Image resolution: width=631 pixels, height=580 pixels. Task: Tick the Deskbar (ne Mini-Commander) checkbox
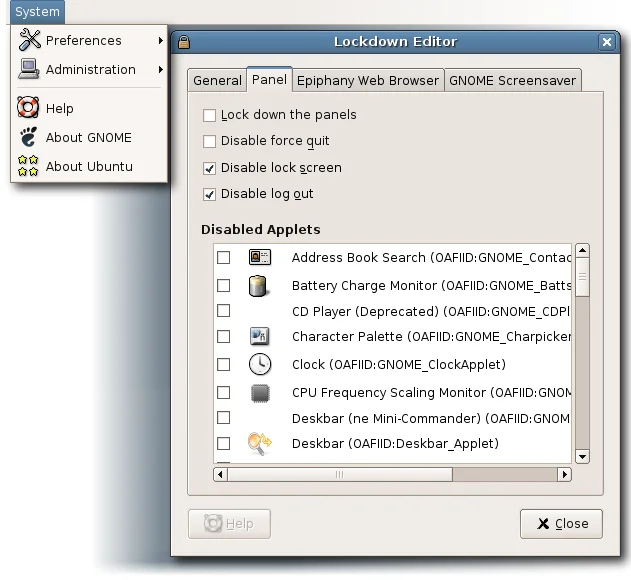[x=223, y=418]
